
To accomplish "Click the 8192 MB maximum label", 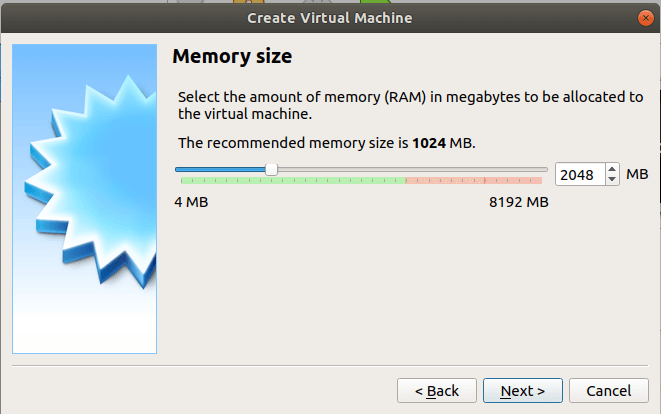I will point(518,203).
